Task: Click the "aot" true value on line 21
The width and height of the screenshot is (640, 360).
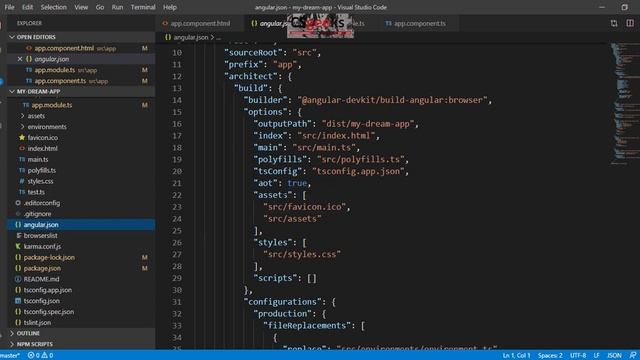Action: [297, 183]
